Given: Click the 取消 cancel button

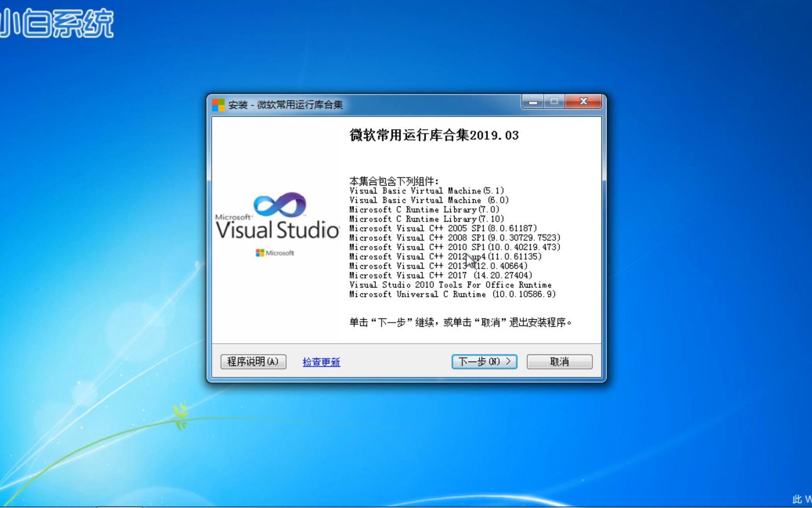Looking at the screenshot, I should (559, 362).
